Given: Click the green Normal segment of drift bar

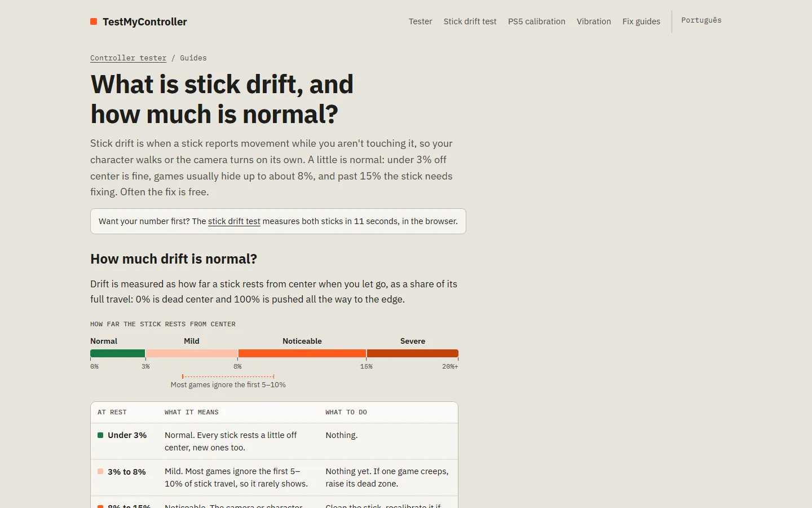Looking at the screenshot, I should click(x=117, y=353).
